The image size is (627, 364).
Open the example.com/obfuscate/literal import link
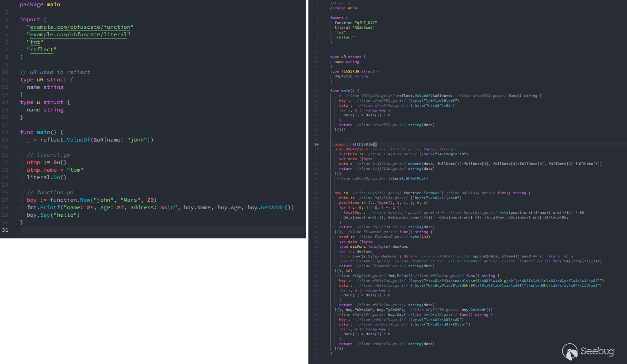click(x=78, y=34)
